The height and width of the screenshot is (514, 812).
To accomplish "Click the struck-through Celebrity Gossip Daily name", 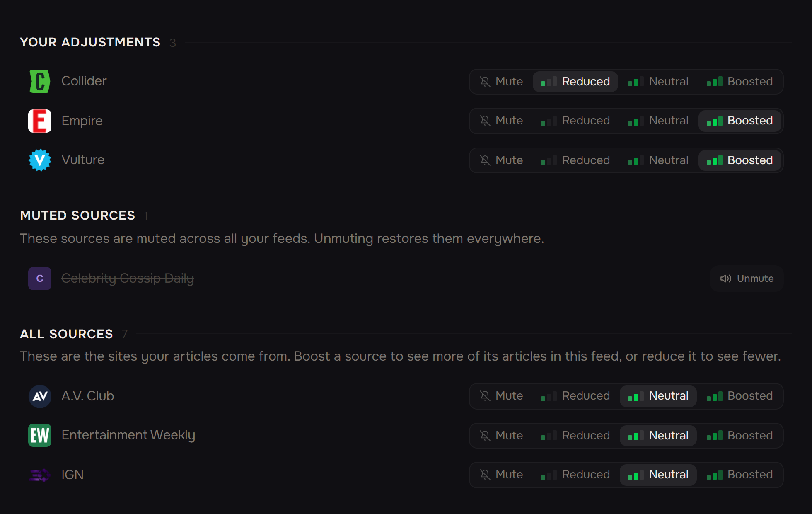I will point(128,279).
